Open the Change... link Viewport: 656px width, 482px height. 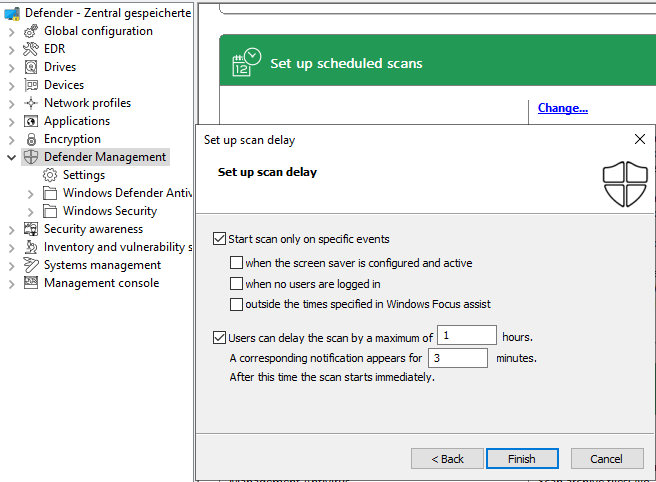563,108
